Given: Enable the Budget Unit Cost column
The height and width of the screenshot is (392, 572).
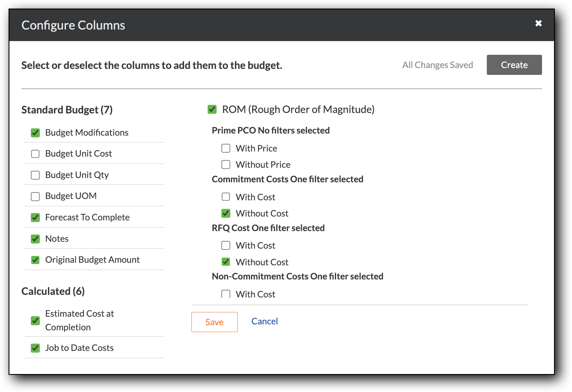Looking at the screenshot, I should [35, 153].
